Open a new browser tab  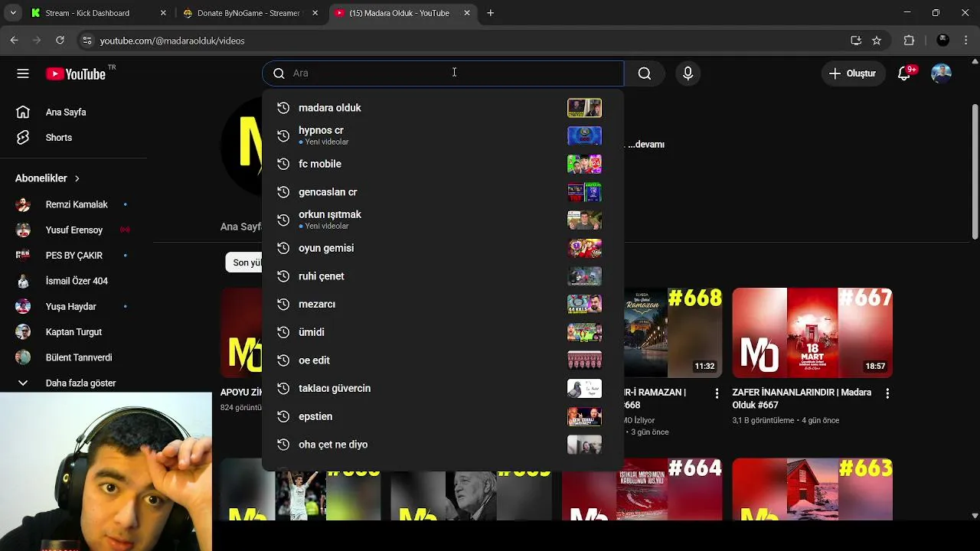coord(491,13)
